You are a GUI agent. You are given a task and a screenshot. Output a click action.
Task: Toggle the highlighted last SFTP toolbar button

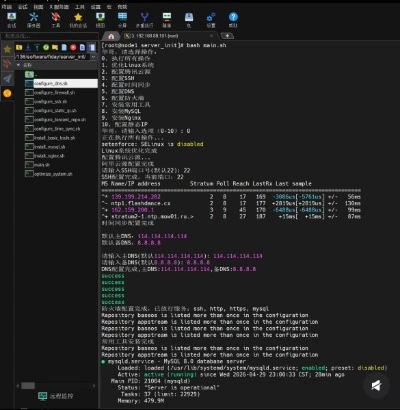click(91, 47)
